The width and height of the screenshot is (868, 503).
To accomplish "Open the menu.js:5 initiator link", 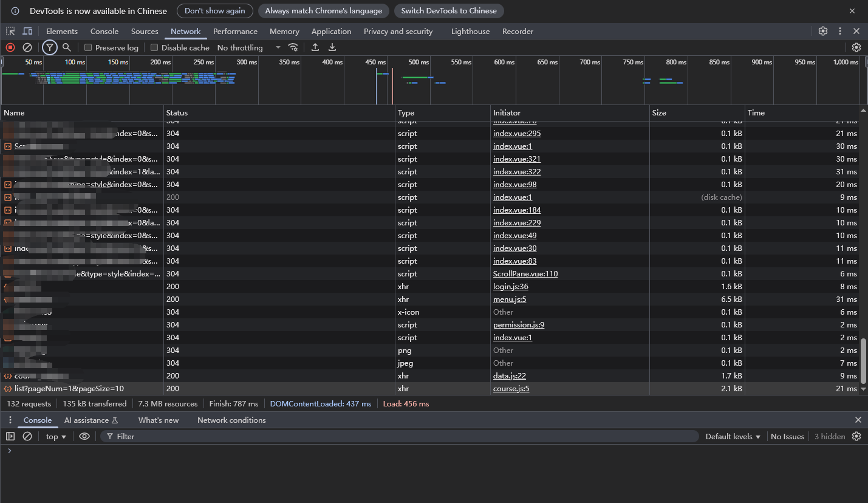I will pos(510,299).
